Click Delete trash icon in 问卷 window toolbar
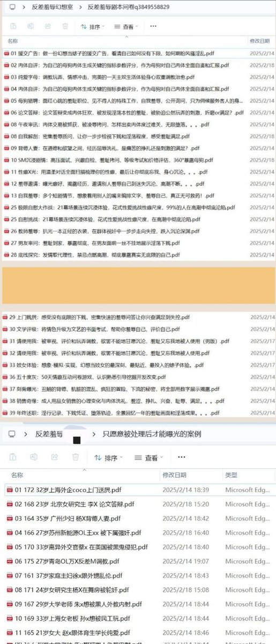The width and height of the screenshot is (276, 644). tap(64, 26)
